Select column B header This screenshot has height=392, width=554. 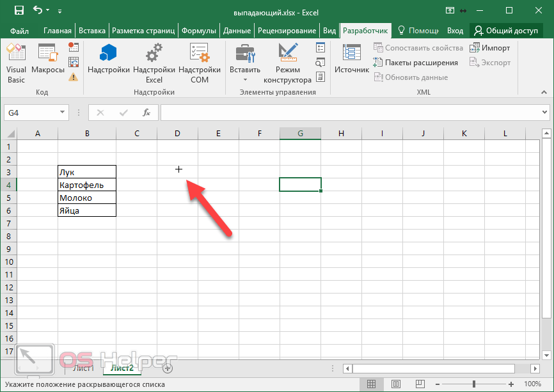[87, 134]
